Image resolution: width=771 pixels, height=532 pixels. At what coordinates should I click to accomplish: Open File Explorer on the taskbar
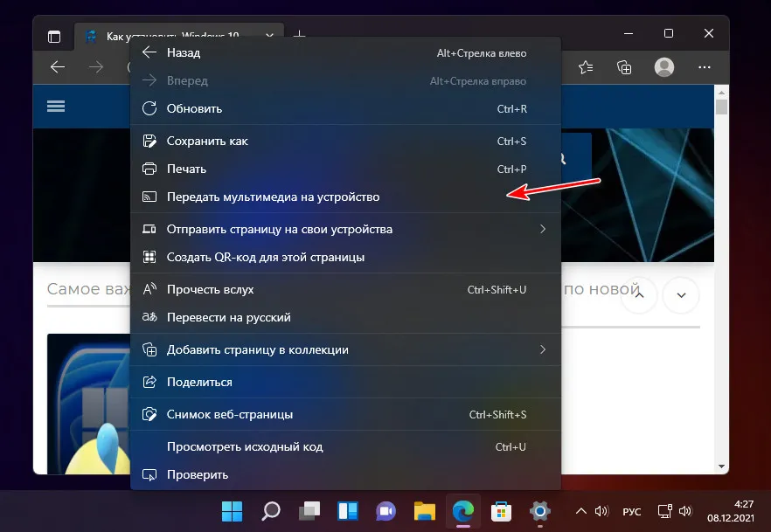424,510
